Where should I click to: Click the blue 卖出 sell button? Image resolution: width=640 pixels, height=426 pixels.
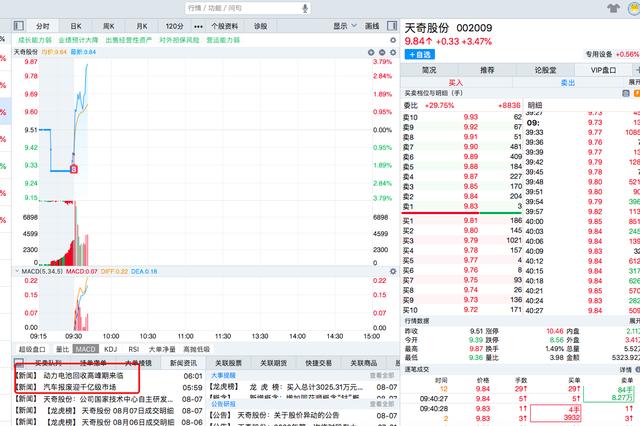[568, 82]
